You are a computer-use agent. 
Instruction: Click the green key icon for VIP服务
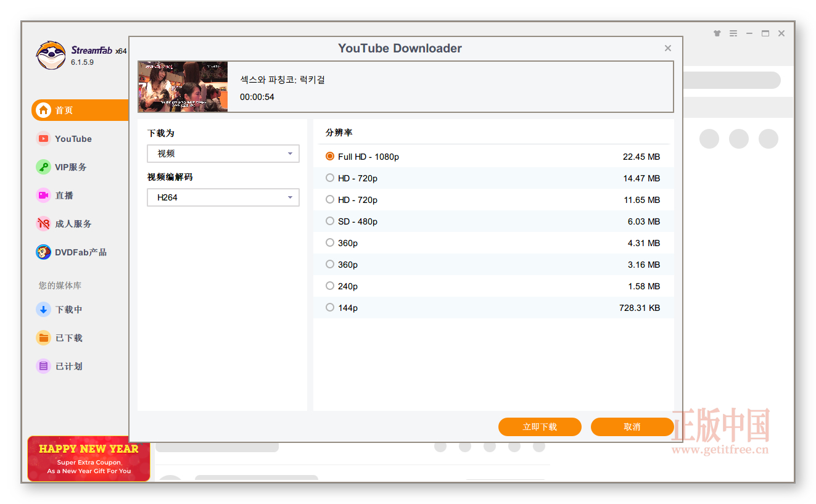[43, 167]
